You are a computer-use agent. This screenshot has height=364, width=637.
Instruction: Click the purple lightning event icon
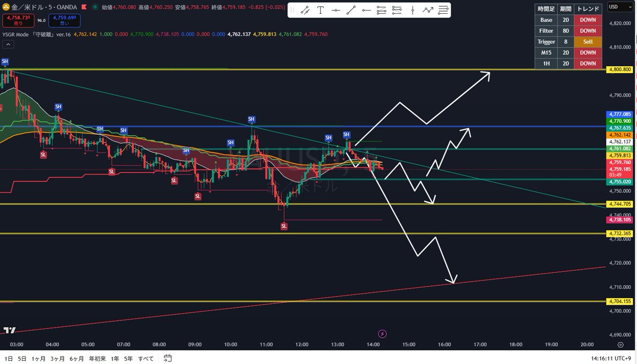383,333
